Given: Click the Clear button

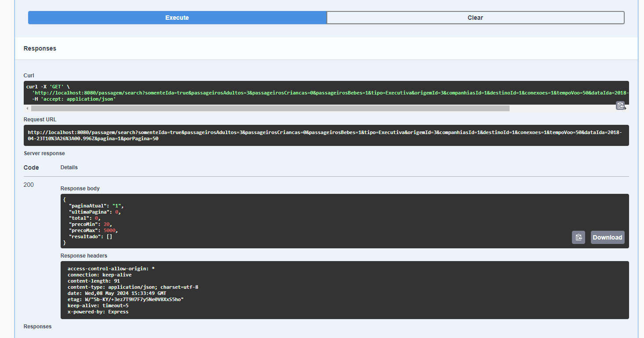Looking at the screenshot, I should click(475, 18).
